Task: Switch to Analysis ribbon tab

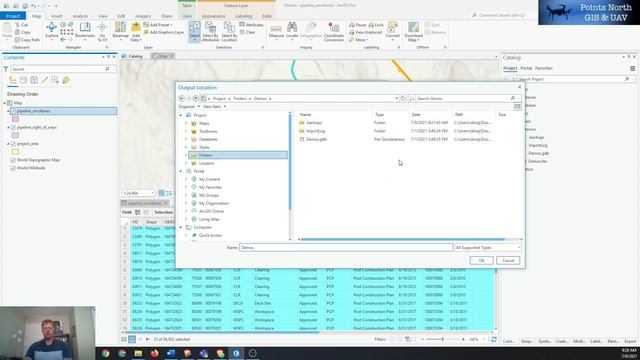Action: [80, 16]
